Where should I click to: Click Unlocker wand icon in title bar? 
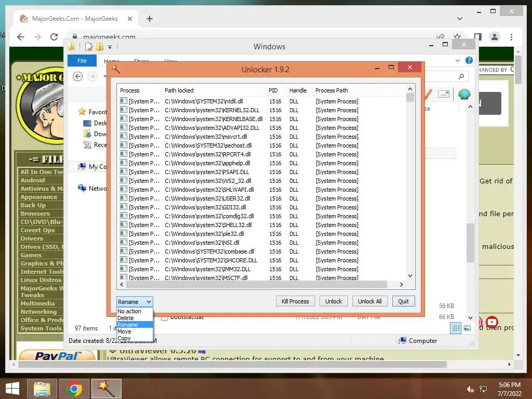(x=116, y=69)
